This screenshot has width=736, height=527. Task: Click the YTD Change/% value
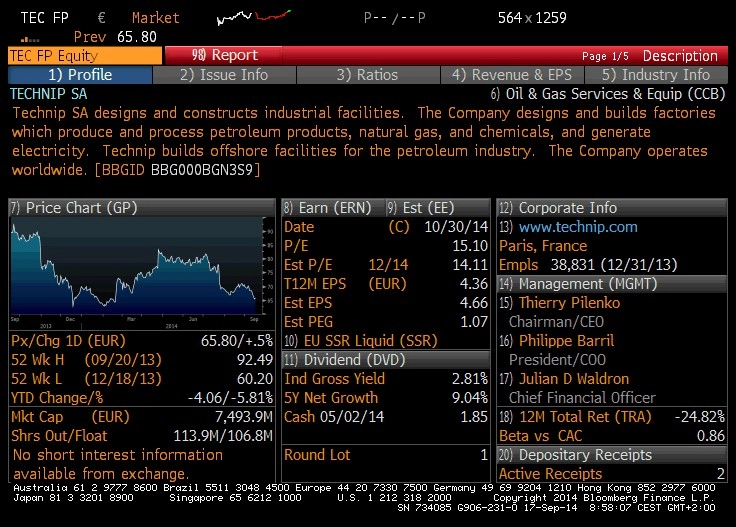coord(230,398)
